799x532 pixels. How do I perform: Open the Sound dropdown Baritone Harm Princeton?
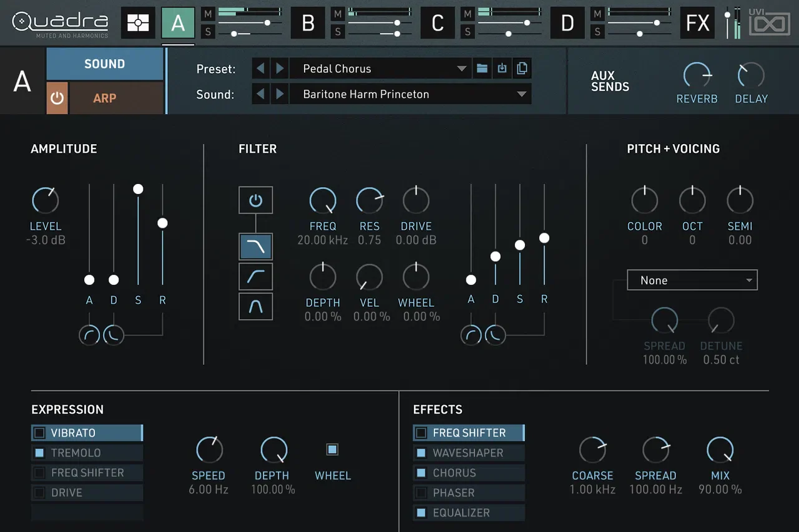tap(411, 94)
